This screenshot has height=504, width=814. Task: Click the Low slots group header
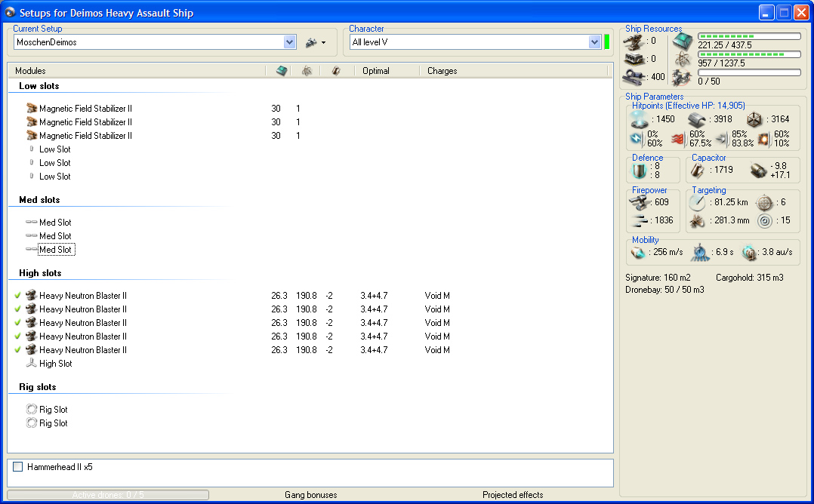click(x=39, y=86)
